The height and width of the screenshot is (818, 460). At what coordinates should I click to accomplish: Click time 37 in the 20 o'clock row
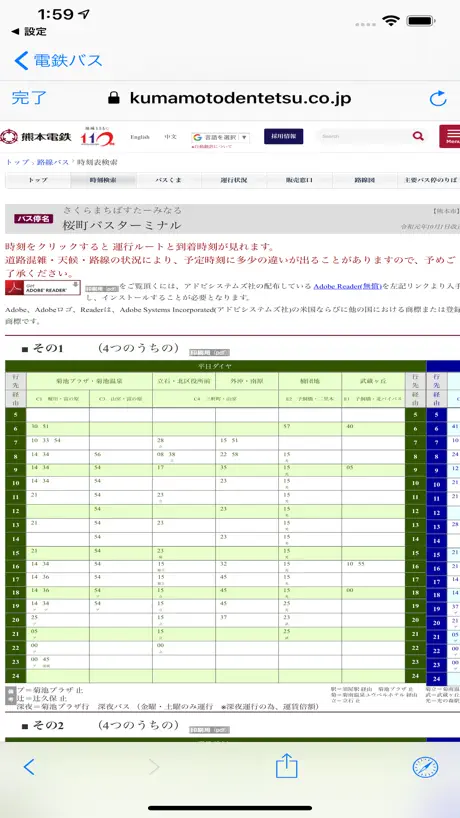point(224,617)
